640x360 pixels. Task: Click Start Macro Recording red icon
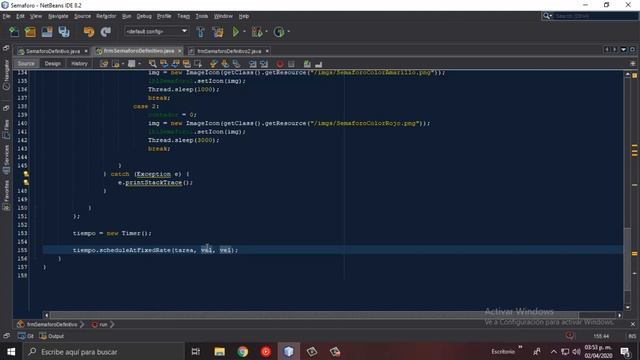click(280, 64)
